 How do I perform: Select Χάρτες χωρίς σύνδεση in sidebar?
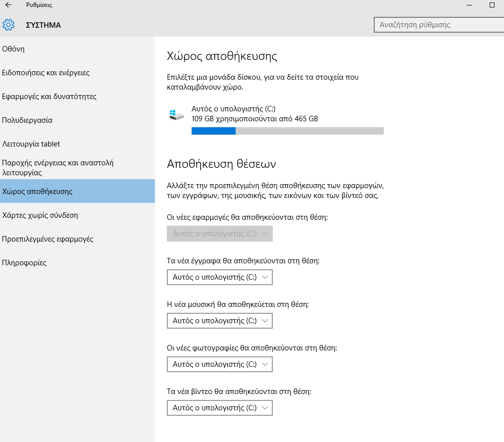click(x=40, y=215)
